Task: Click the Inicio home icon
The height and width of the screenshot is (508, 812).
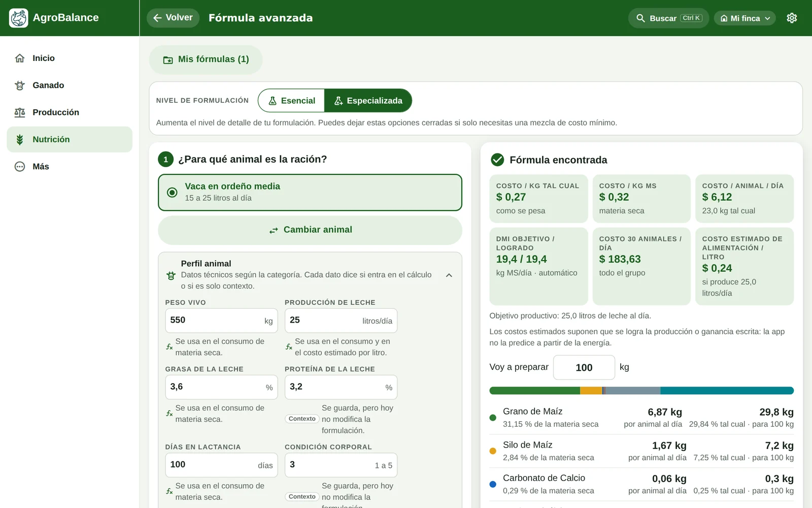Action: click(20, 58)
